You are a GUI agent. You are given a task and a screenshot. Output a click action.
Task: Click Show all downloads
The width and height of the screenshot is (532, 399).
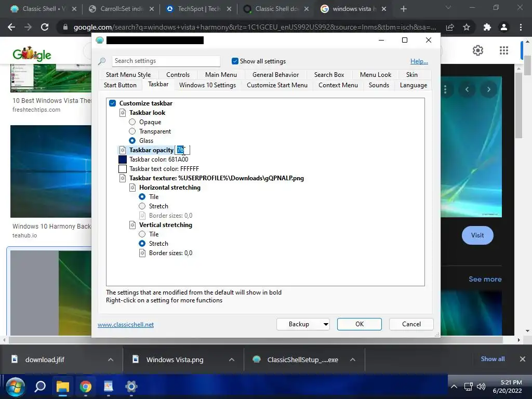(x=493, y=359)
